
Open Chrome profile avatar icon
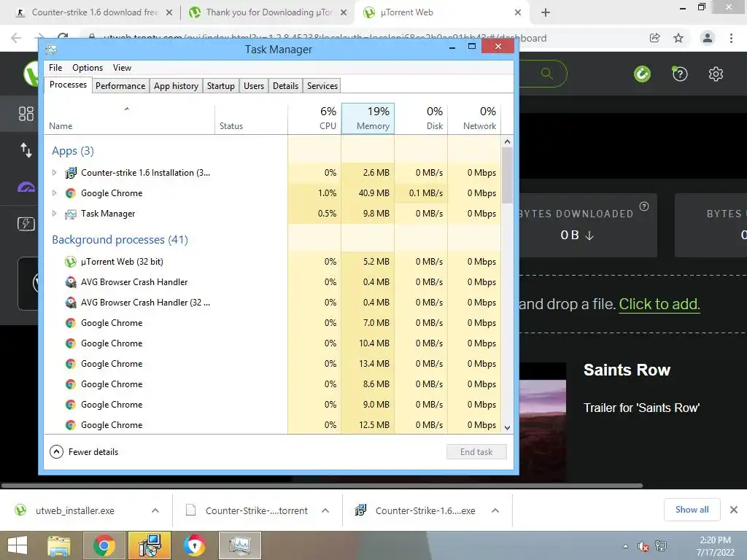point(708,38)
